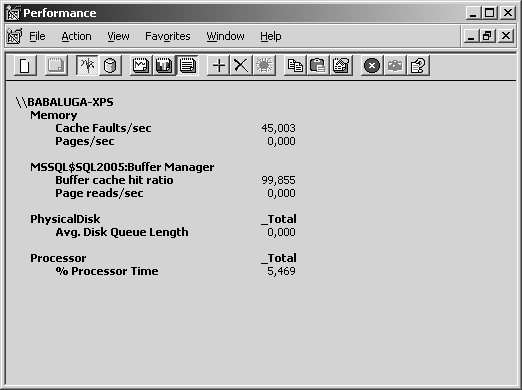Click the Clear Display toolbar icon
Viewport: 522px width, 390px height.
(56, 65)
